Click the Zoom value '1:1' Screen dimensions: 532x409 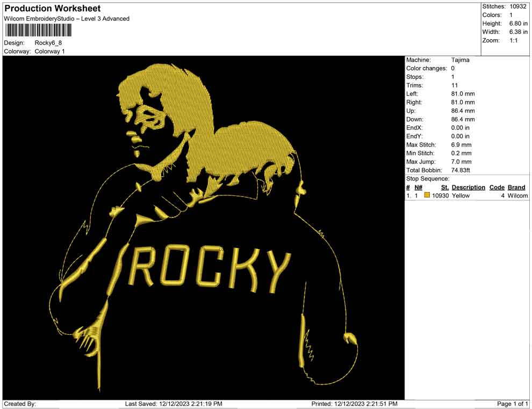[x=513, y=40]
